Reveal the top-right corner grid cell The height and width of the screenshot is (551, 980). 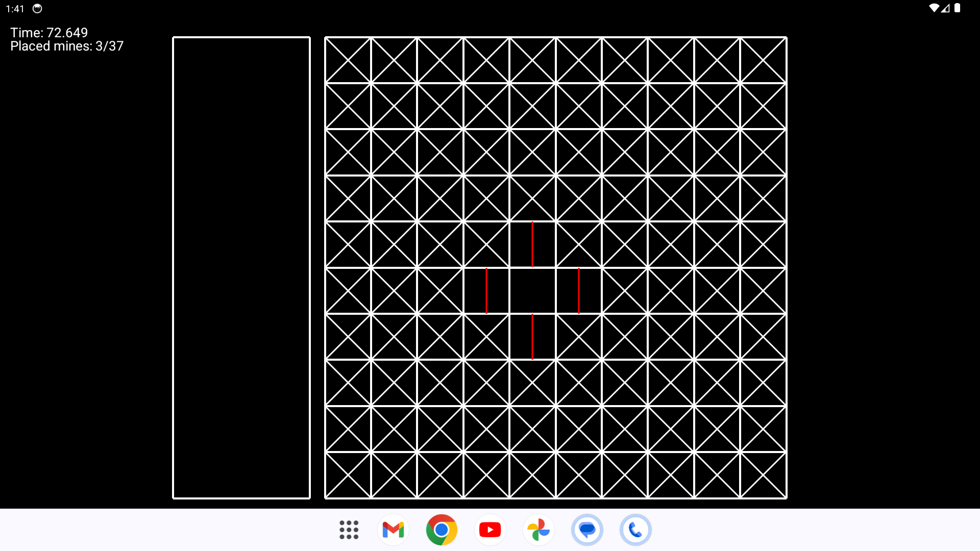763,60
